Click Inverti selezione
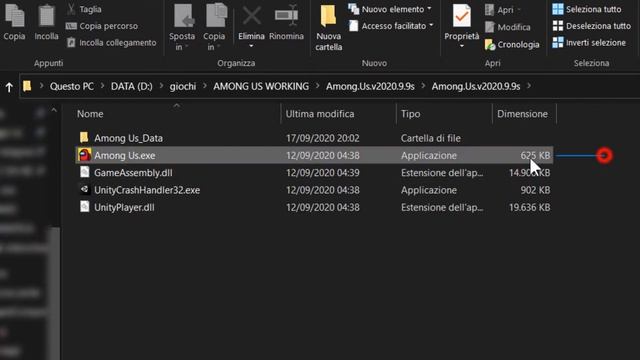Image resolution: width=640 pixels, height=360 pixels. 589,42
